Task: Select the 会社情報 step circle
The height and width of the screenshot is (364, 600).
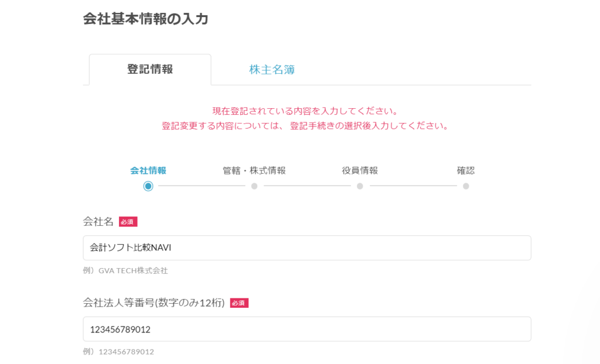Action: (x=148, y=186)
